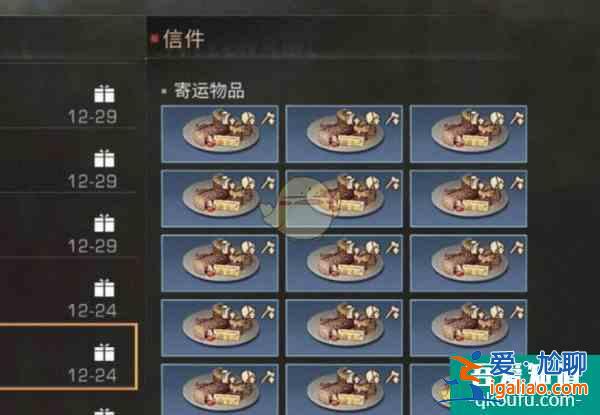This screenshot has height=415, width=600.
Task: Click gift icon in highlighted 12-24 mail
Action: tap(104, 353)
